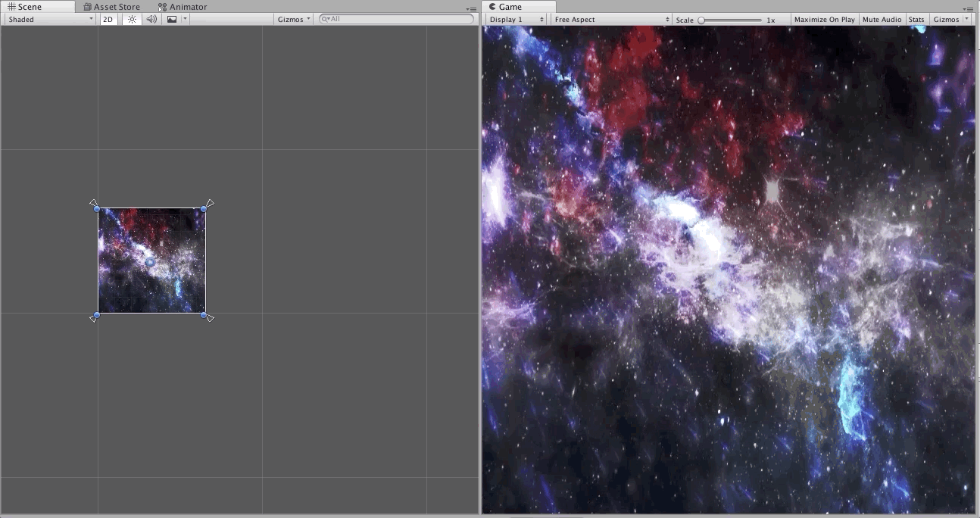Toggle scene lighting sun icon
The width and height of the screenshot is (980, 518).
click(x=132, y=19)
